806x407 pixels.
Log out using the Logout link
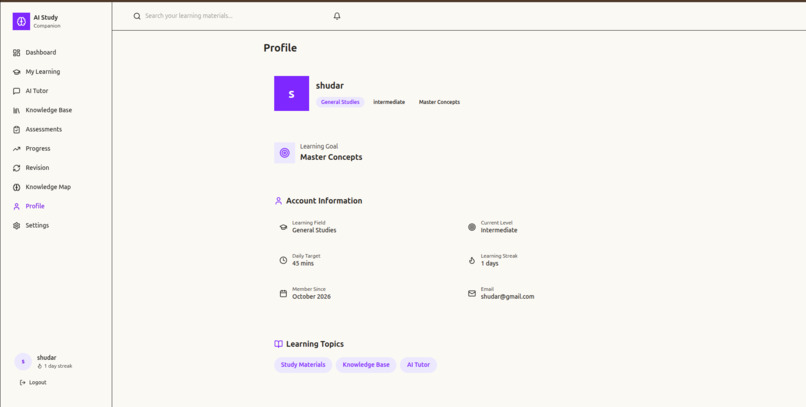coord(33,382)
